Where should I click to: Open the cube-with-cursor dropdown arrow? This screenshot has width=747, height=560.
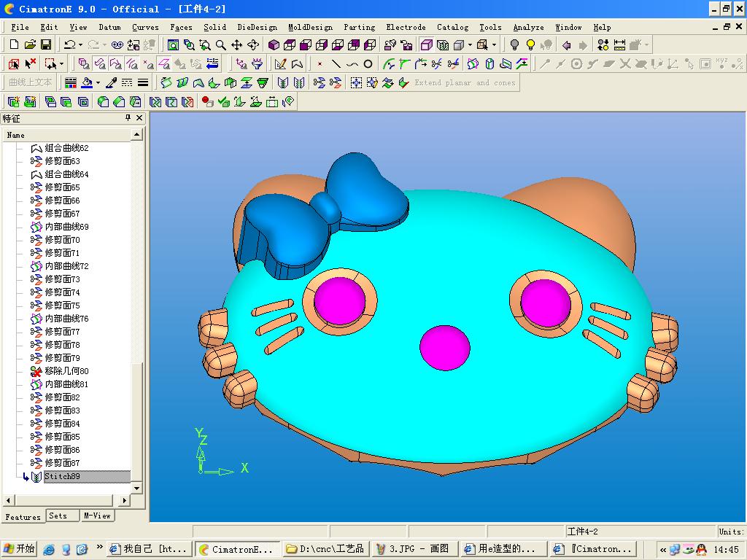click(494, 44)
